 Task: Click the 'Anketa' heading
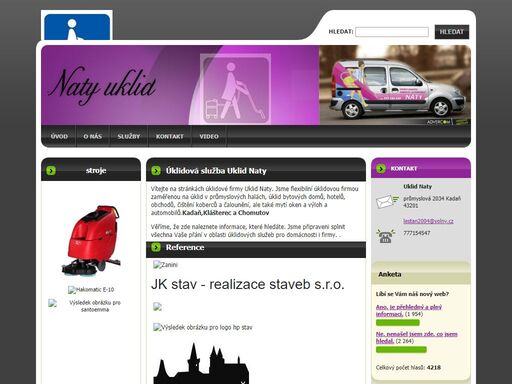[390, 274]
